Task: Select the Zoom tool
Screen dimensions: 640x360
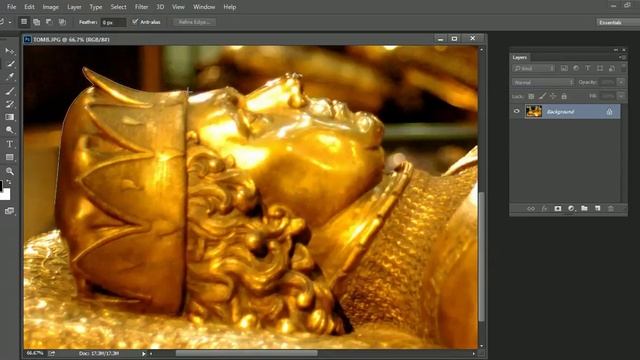Action: tap(10, 171)
